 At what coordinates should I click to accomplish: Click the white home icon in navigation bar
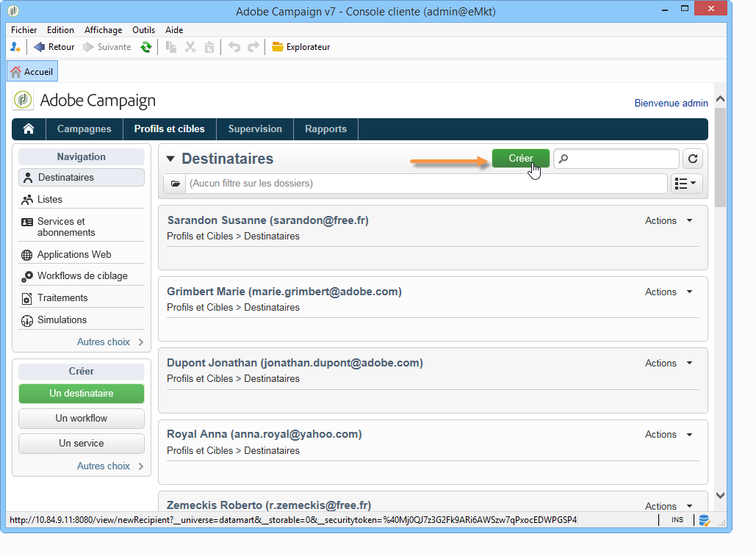(x=29, y=129)
